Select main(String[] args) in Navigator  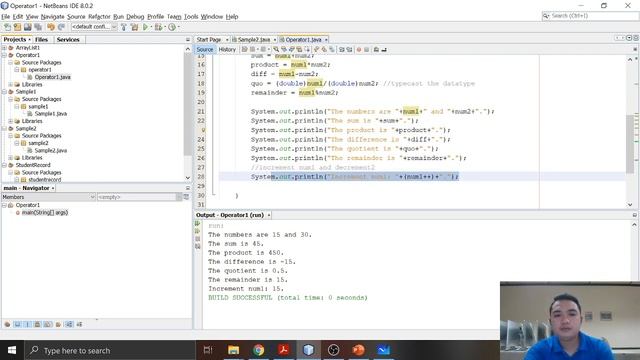click(x=44, y=213)
